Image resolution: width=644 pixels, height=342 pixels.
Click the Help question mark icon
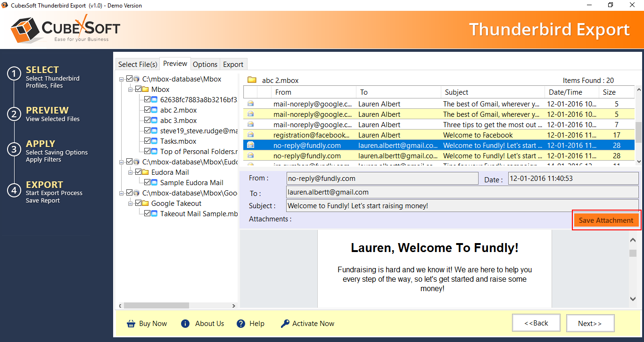(241, 324)
